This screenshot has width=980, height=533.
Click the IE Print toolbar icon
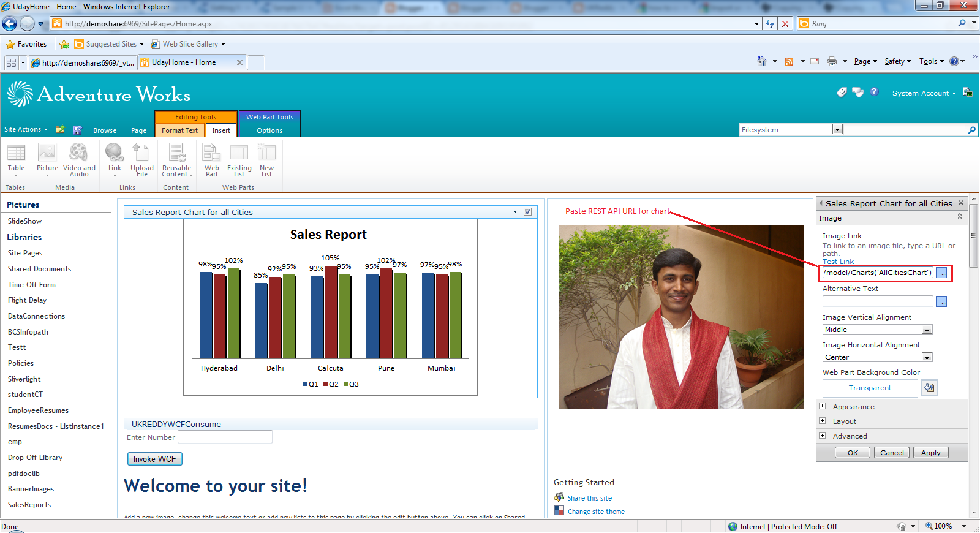pos(831,61)
